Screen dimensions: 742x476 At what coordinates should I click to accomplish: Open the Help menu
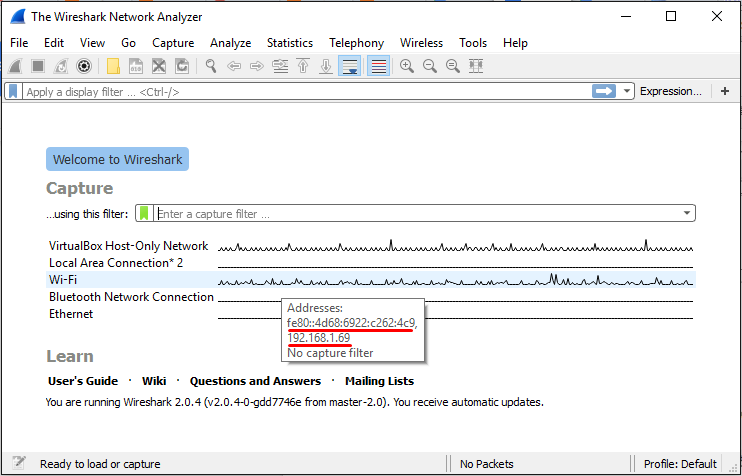(515, 43)
